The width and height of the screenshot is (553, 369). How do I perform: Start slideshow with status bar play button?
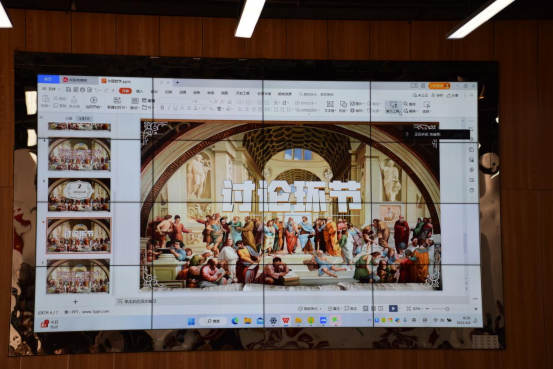(x=393, y=308)
